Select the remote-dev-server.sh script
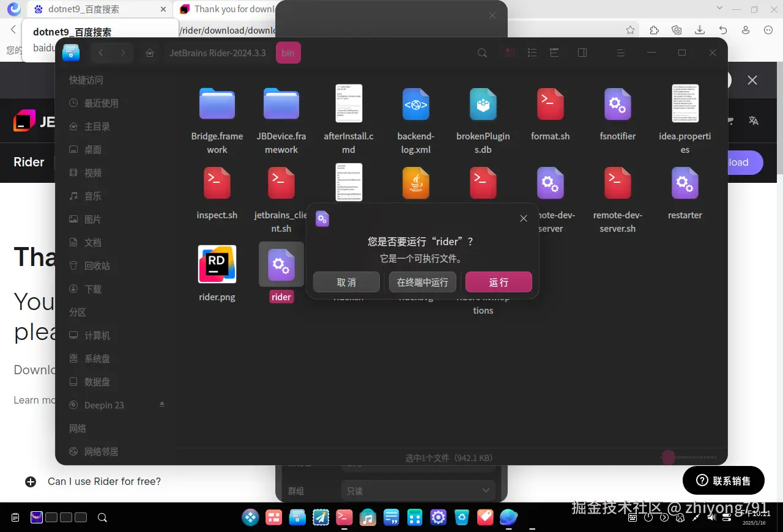This screenshot has width=783, height=532. (x=618, y=183)
